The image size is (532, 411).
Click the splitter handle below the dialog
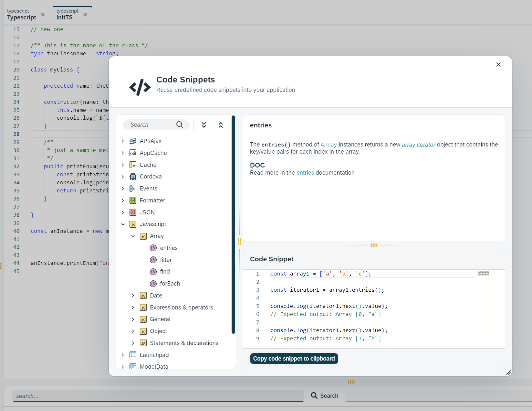tap(351, 382)
